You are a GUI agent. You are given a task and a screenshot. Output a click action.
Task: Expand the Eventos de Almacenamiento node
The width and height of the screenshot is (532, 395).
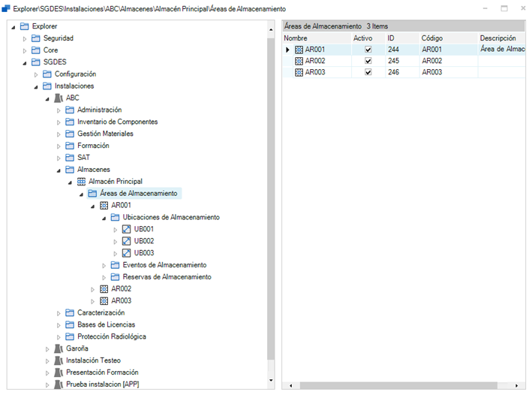coord(104,265)
